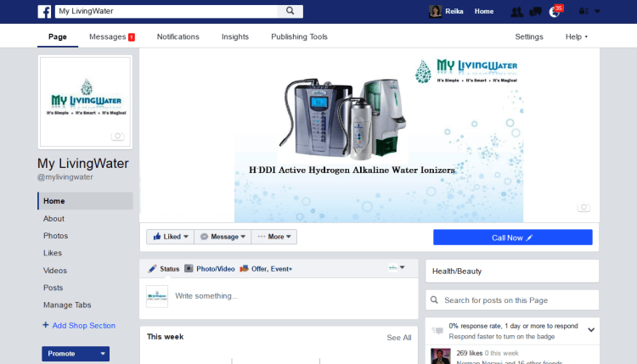
Task: Open the notifications globe icon
Action: (555, 12)
